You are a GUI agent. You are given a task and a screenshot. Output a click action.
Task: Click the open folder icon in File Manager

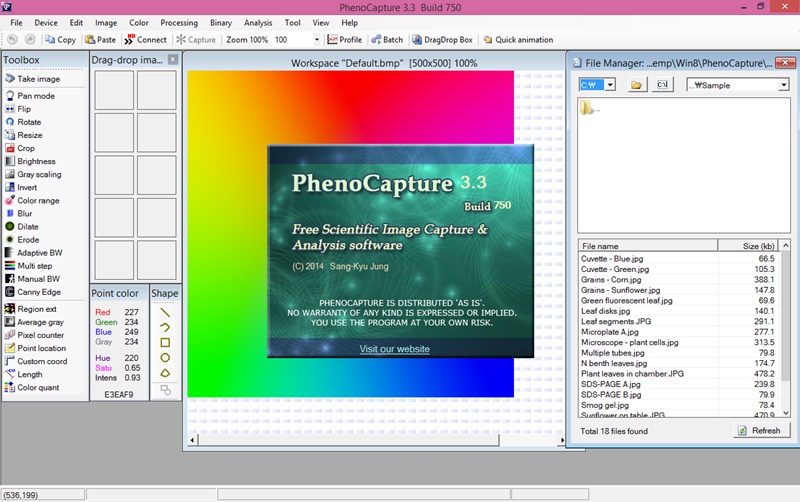(x=636, y=85)
